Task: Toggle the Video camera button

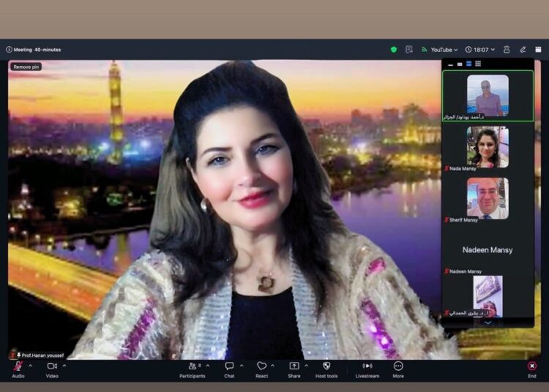Action: click(52, 369)
